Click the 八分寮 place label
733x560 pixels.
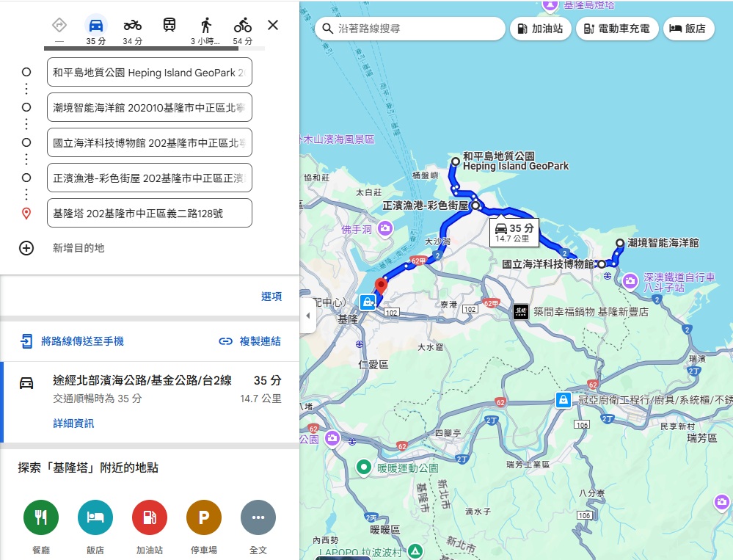click(x=591, y=492)
